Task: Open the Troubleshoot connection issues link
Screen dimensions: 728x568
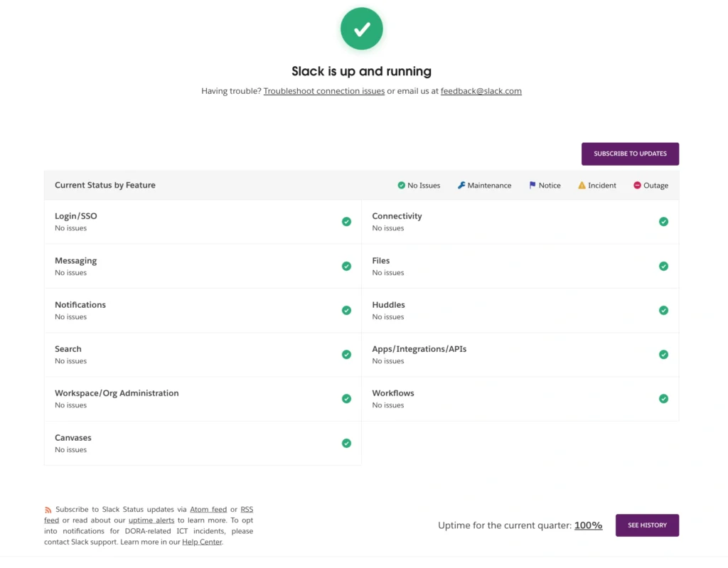Action: (x=323, y=91)
